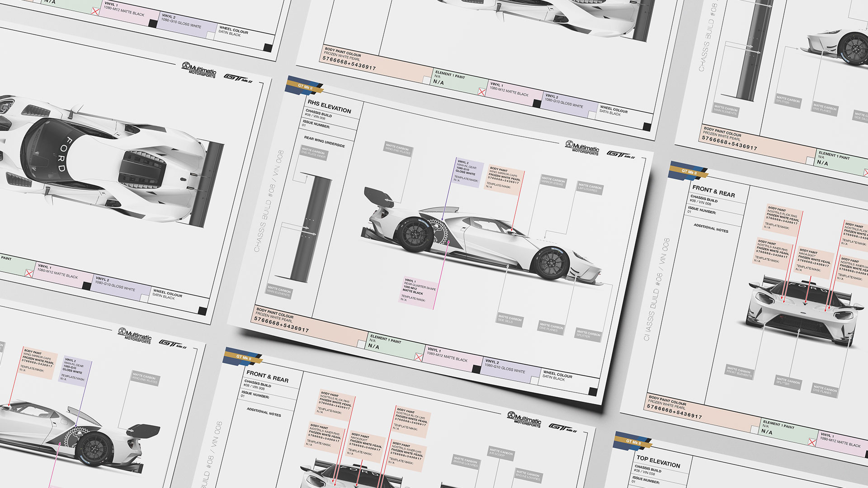The image size is (868, 488).
Task: Click the red X box on the top-view car sheet
Action: 29,273
